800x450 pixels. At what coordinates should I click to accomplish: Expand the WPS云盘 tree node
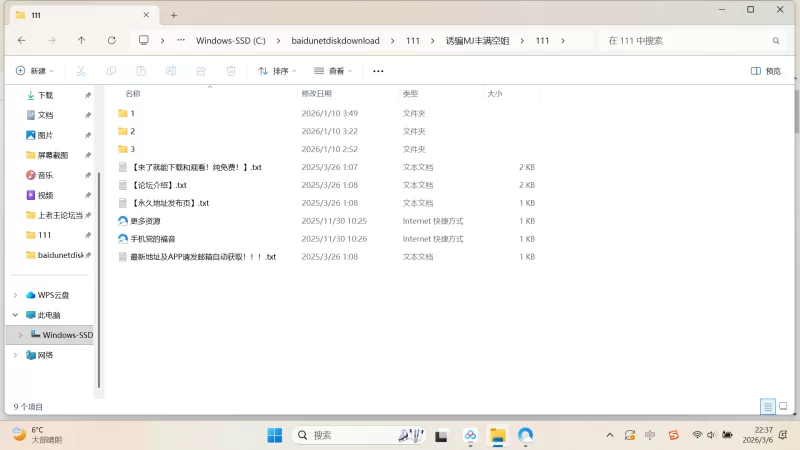pyautogui.click(x=15, y=295)
